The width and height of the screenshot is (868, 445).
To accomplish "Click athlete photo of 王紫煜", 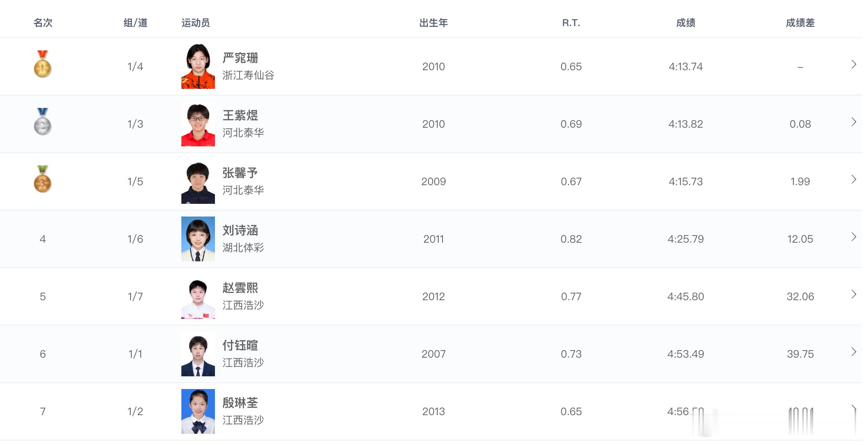I will [198, 124].
